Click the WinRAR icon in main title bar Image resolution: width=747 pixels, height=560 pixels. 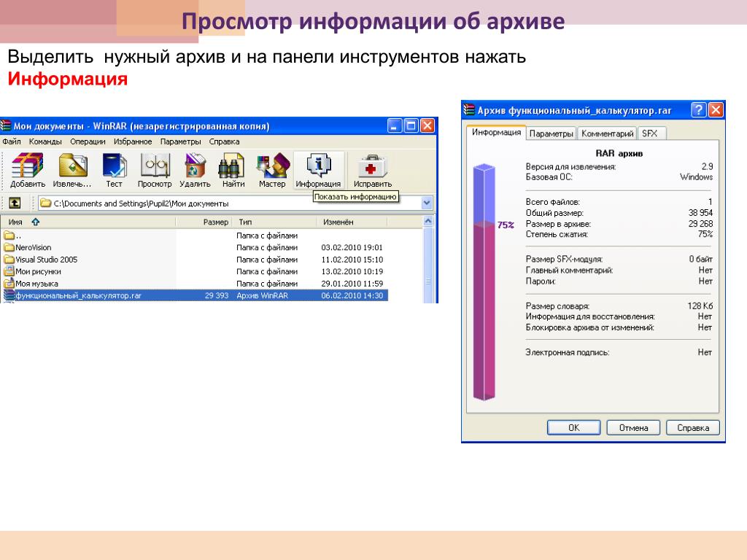click(x=6, y=125)
